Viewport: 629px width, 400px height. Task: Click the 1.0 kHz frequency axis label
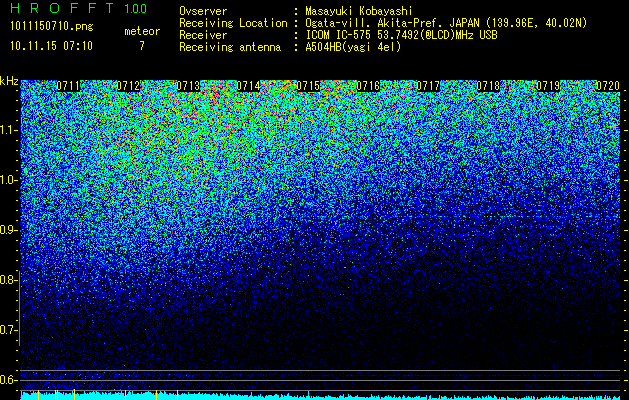(x=9, y=180)
